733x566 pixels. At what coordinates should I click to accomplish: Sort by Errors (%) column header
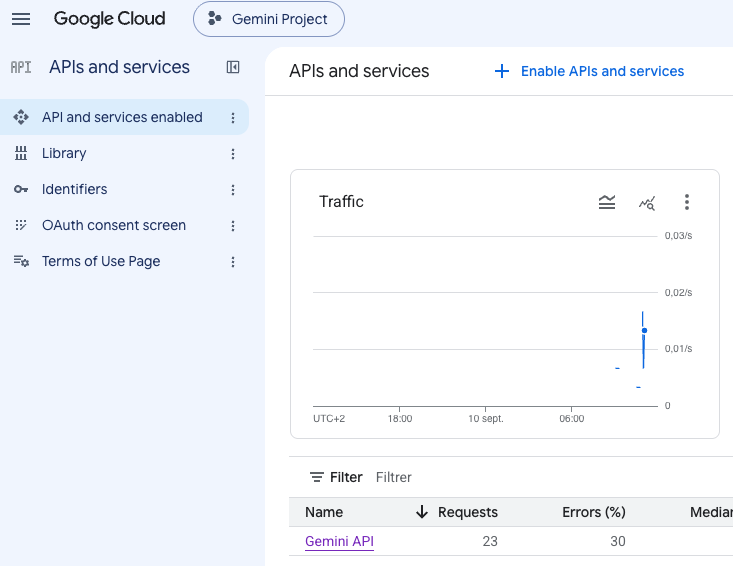tap(594, 512)
